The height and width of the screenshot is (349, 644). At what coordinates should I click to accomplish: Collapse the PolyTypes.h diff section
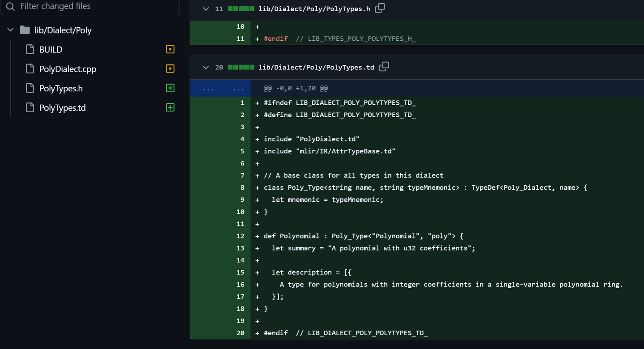[206, 9]
